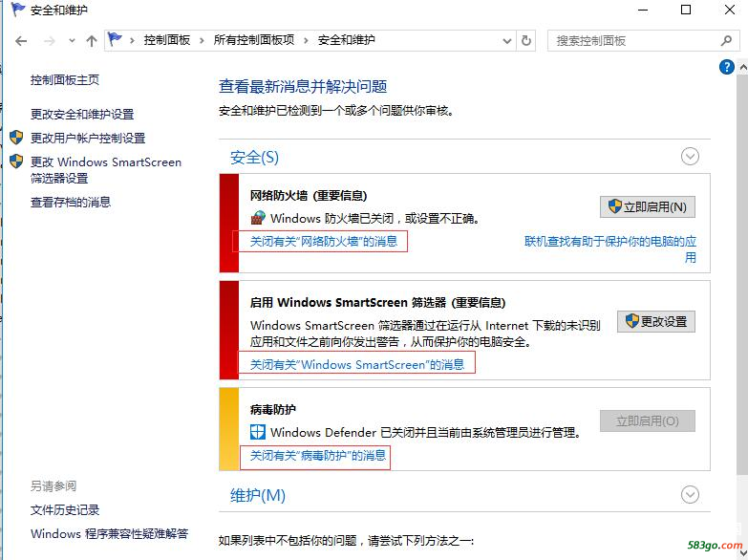Select 安全和维护 breadcrumb
This screenshot has height=560, width=748.
tap(347, 40)
